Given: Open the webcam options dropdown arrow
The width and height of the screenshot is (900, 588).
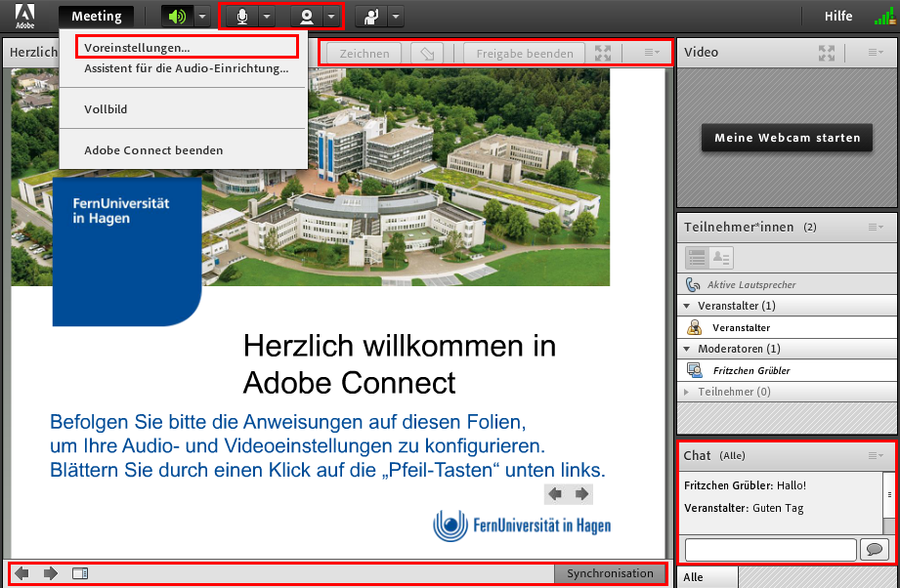Looking at the screenshot, I should 331,17.
